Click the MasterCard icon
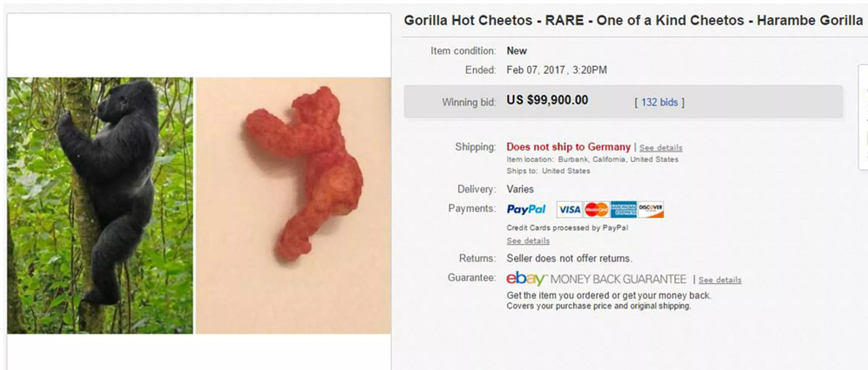The image size is (868, 370). [596, 209]
